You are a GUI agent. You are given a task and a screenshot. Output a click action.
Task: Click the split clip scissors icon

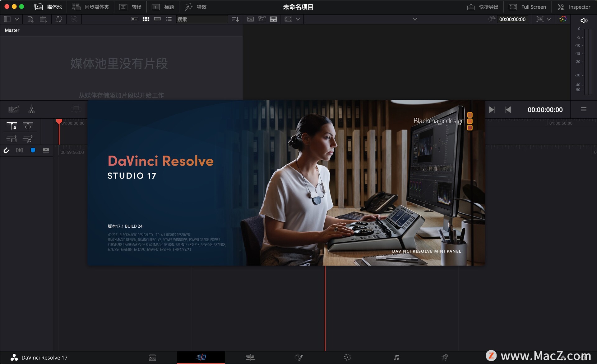(31, 110)
